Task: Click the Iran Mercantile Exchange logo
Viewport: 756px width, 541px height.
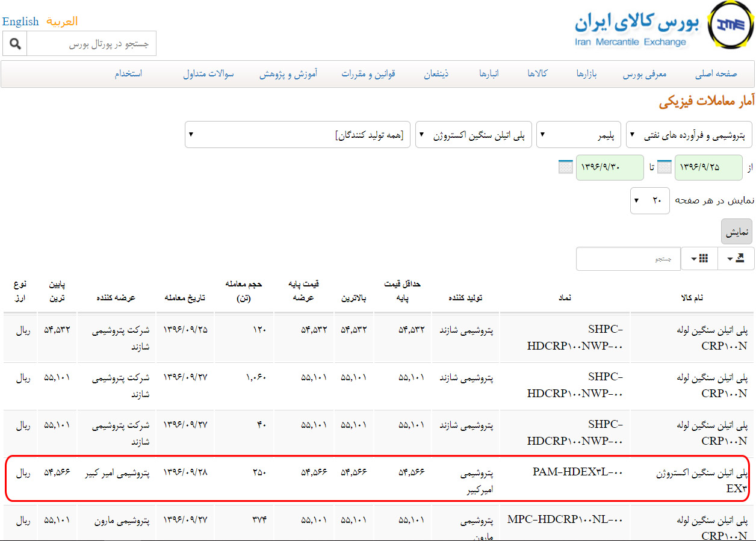Action: pos(728,25)
